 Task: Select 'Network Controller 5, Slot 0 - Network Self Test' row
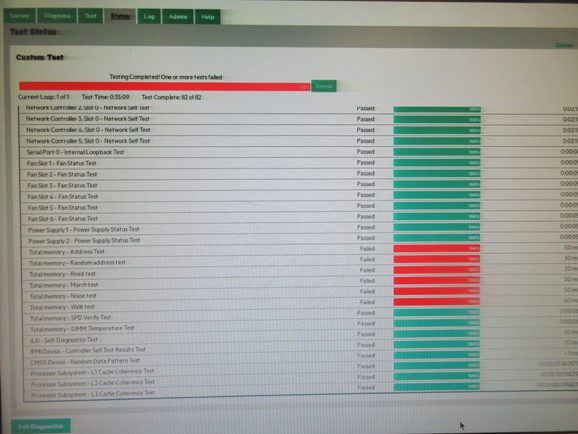[x=299, y=141]
